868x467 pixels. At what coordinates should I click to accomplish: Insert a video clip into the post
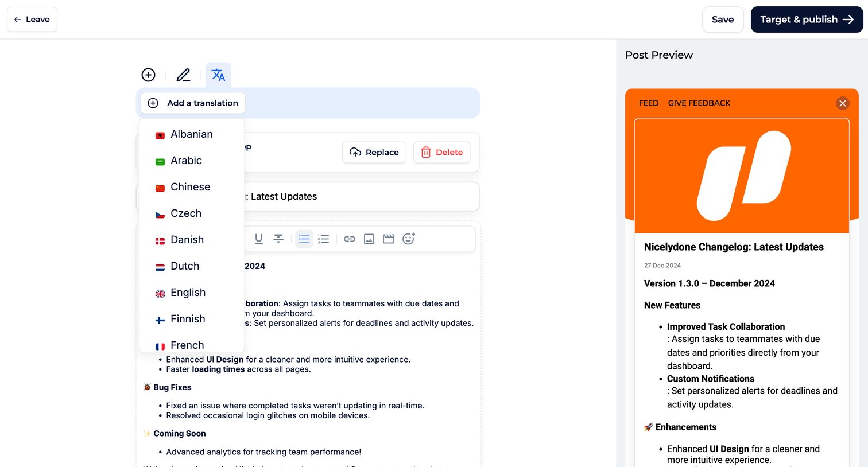pyautogui.click(x=389, y=239)
